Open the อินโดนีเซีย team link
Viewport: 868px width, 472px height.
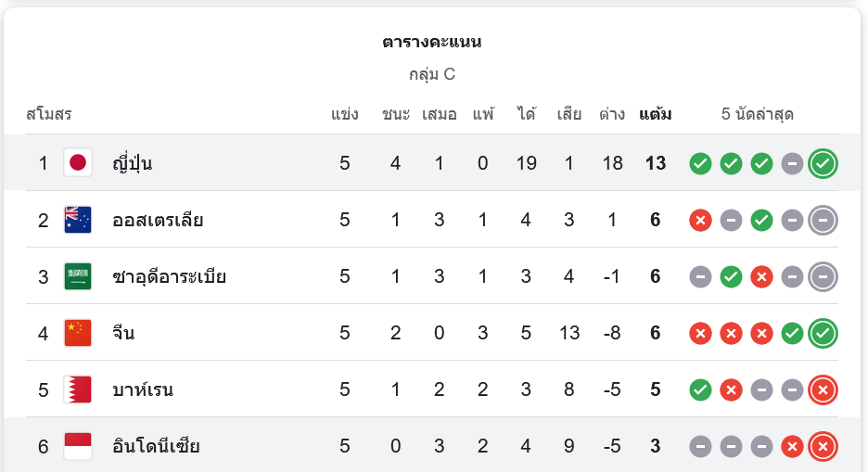[x=156, y=447]
